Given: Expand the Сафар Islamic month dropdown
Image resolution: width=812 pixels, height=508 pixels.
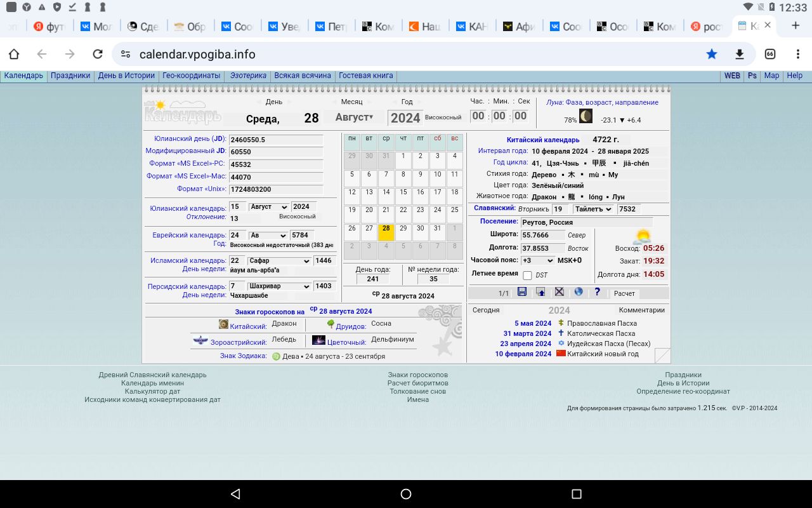Looking at the screenshot, I should tap(278, 261).
